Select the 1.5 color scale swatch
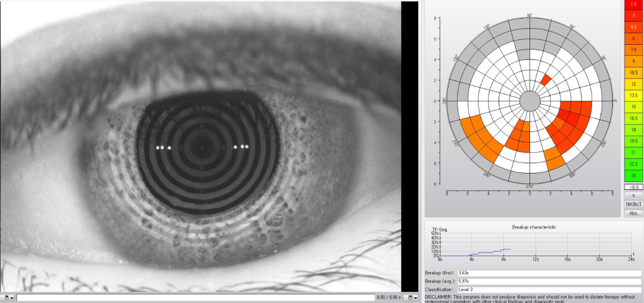 (x=634, y=4)
